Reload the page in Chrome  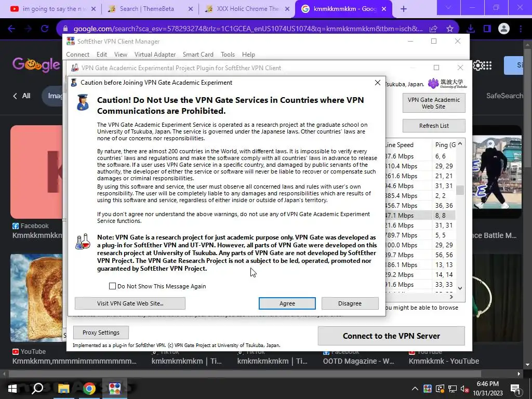(45, 29)
